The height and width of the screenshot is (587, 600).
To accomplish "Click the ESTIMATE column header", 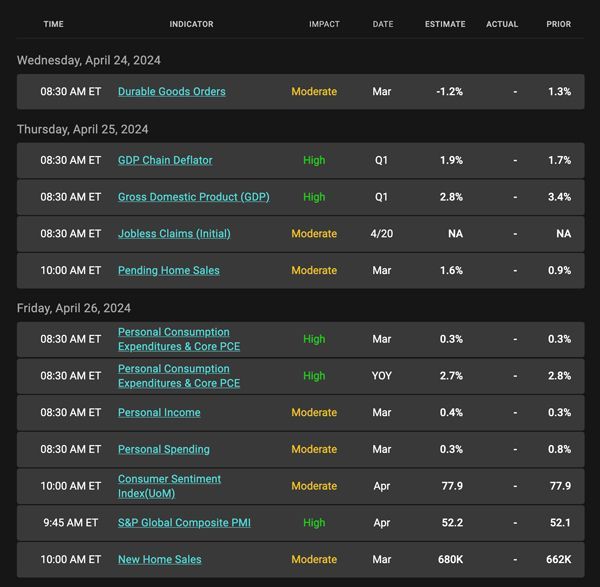I will click(x=445, y=24).
